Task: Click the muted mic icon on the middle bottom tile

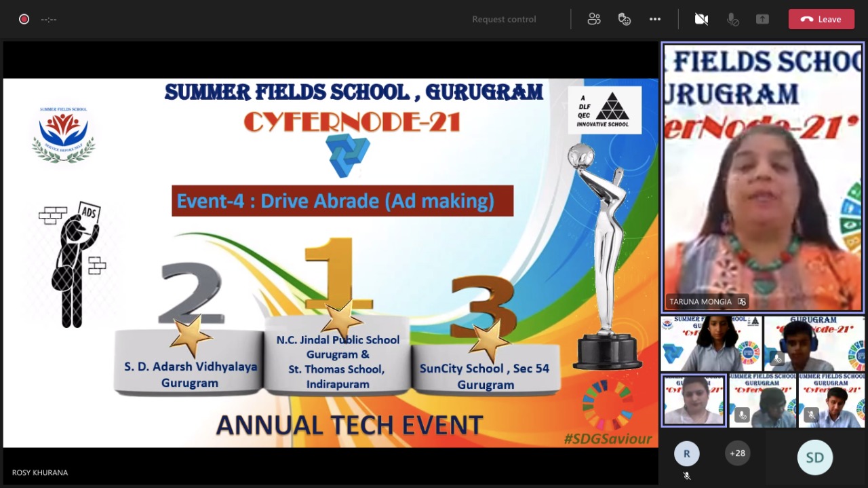Action: (742, 414)
